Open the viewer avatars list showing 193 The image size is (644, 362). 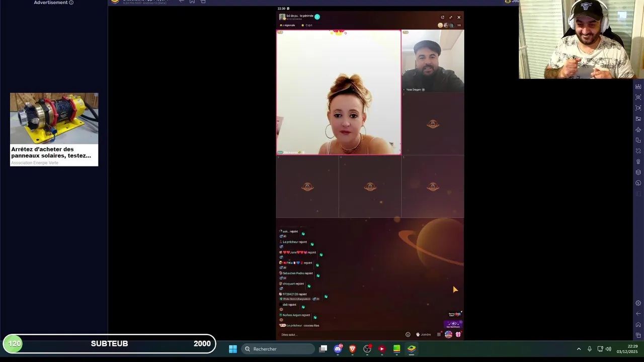click(449, 25)
